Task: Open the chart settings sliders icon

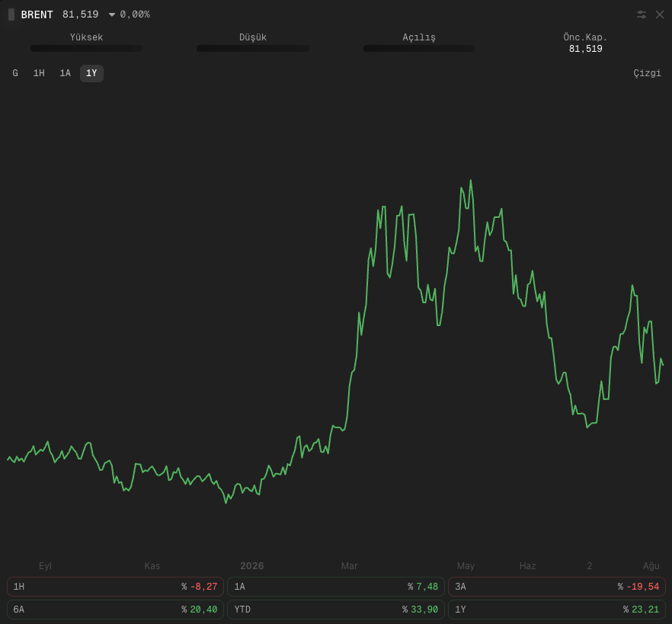Action: pyautogui.click(x=642, y=14)
